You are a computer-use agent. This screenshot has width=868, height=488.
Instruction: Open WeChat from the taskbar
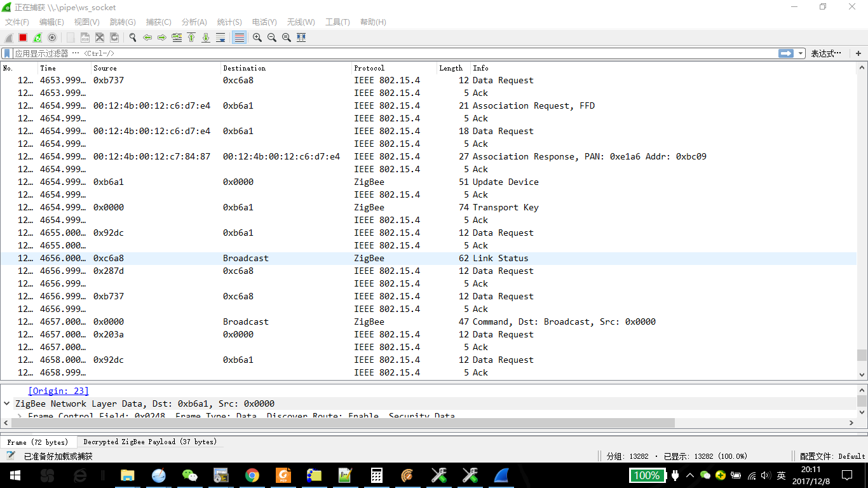(x=190, y=475)
